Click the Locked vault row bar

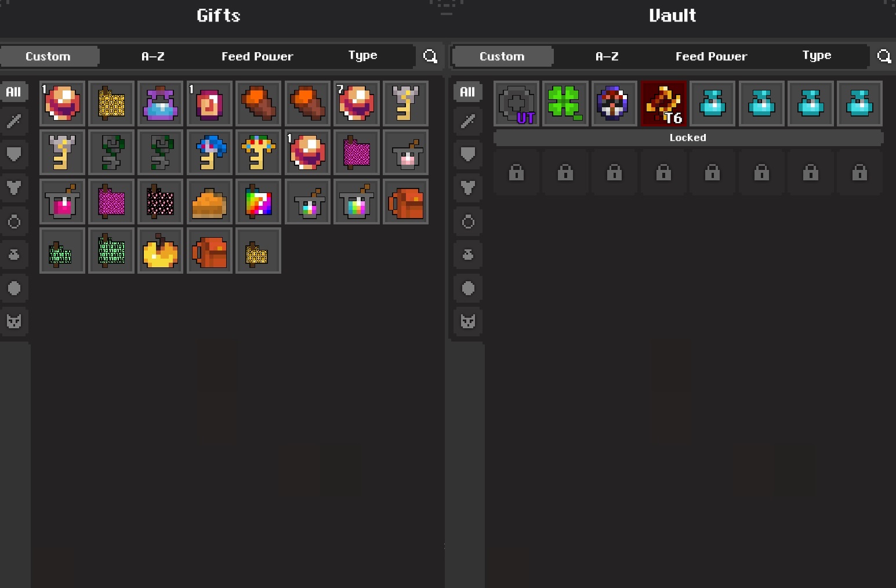[x=688, y=138]
